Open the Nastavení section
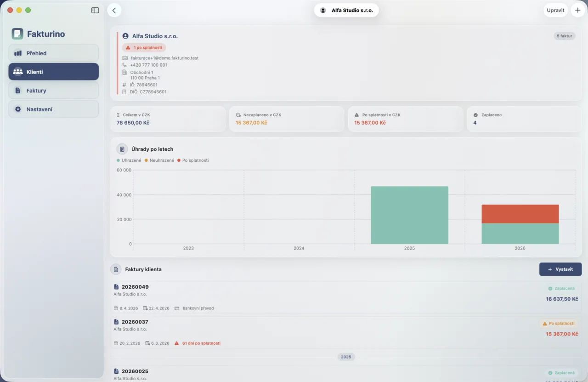 [53, 109]
